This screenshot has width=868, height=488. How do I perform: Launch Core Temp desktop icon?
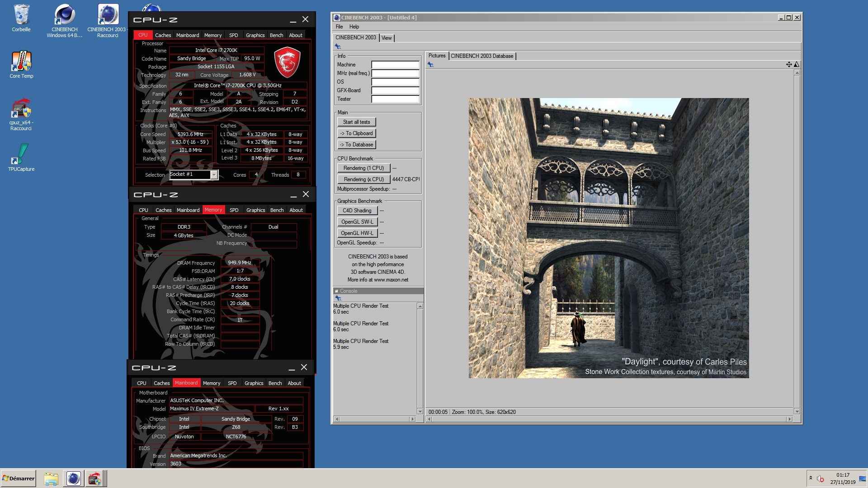click(x=21, y=64)
